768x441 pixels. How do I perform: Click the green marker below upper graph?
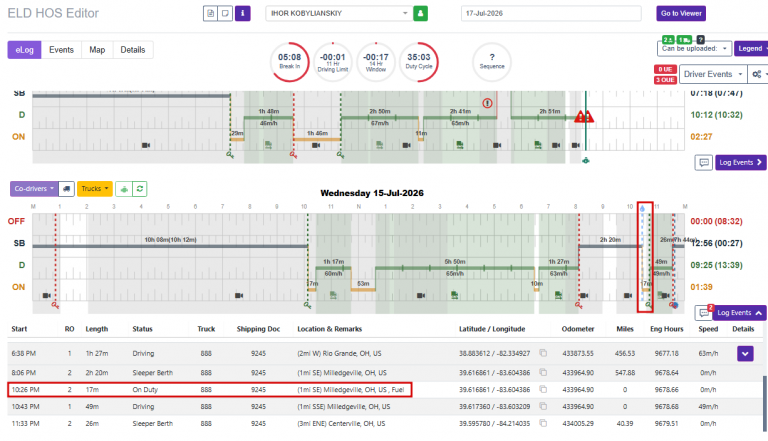585,160
